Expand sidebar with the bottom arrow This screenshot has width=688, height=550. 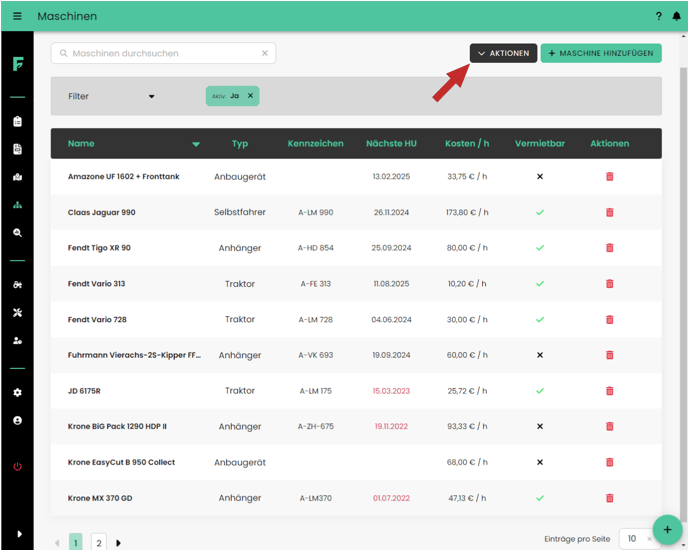tap(19, 534)
